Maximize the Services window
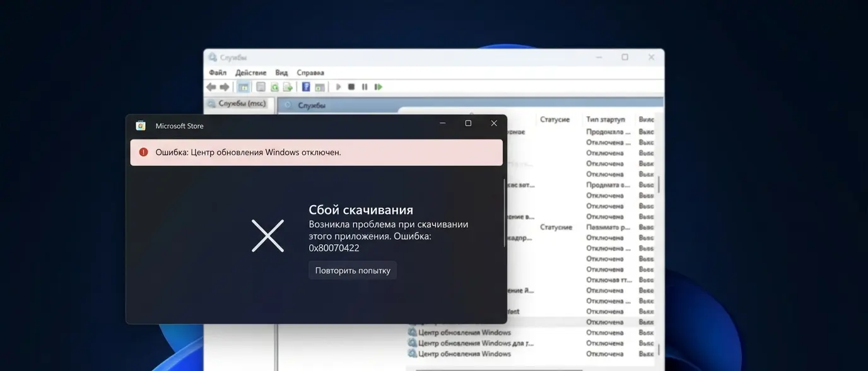 (x=625, y=57)
